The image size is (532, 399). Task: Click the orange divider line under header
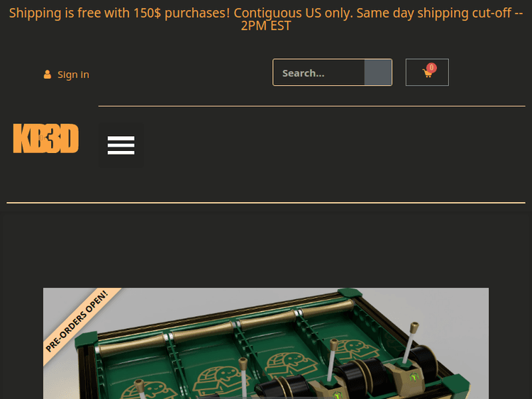click(266, 203)
